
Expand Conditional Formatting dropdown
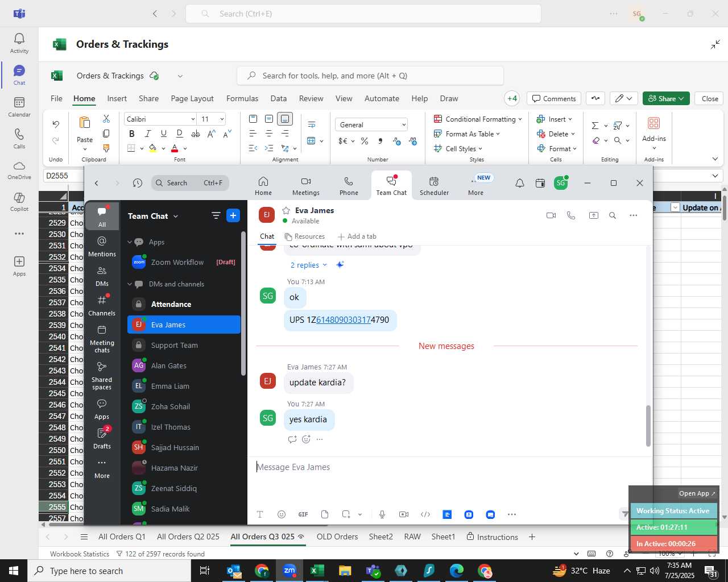[x=520, y=119]
